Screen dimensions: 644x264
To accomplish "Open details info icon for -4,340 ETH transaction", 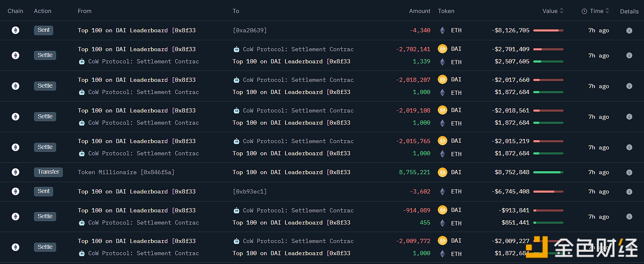I will pos(629,31).
